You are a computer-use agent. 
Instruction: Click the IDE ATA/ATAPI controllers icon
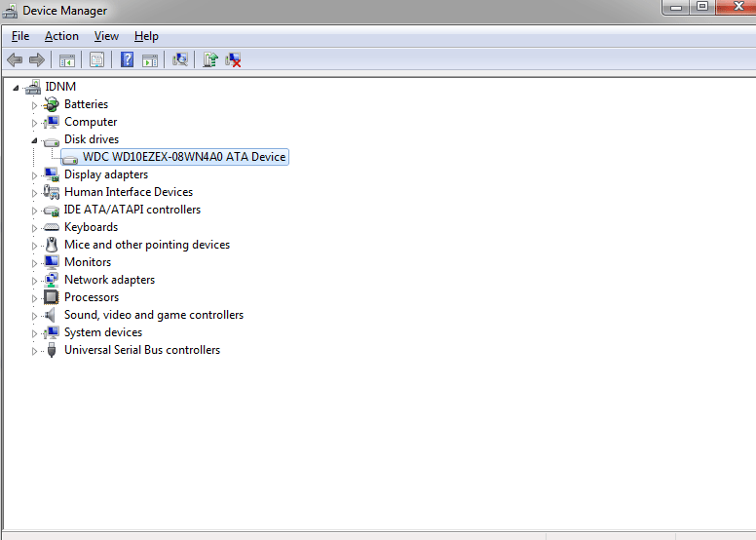(51, 210)
